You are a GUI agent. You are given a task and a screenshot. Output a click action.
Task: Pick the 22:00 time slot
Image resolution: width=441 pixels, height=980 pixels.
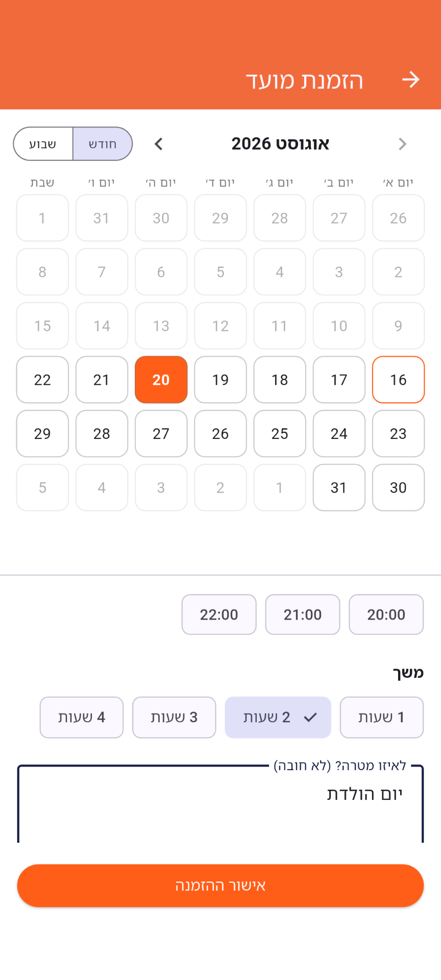(x=219, y=615)
